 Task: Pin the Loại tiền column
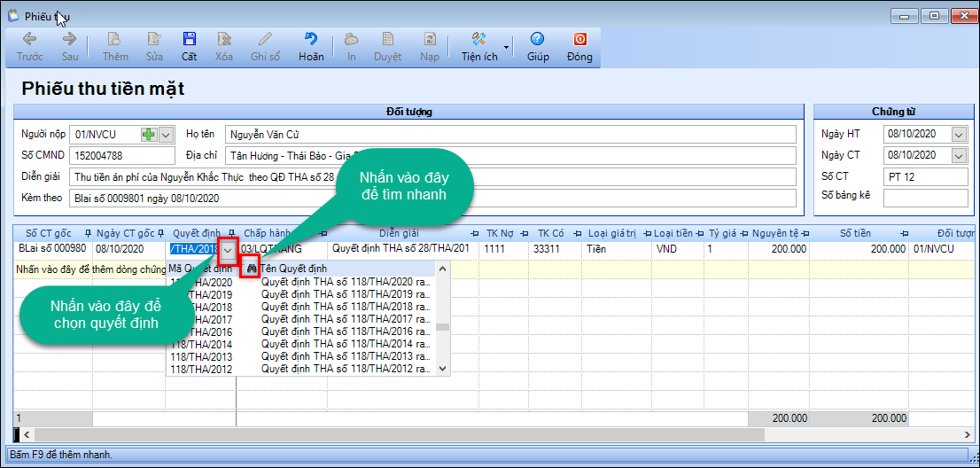pos(700,234)
